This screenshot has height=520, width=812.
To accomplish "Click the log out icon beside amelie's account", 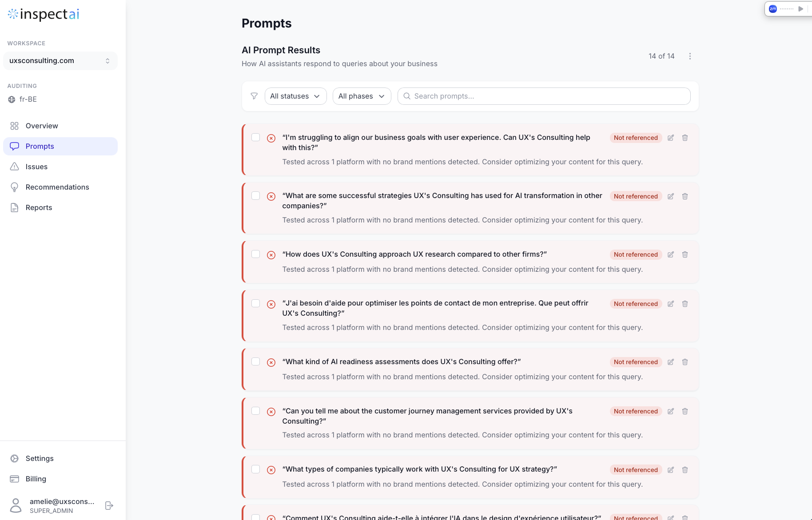I will pos(109,505).
